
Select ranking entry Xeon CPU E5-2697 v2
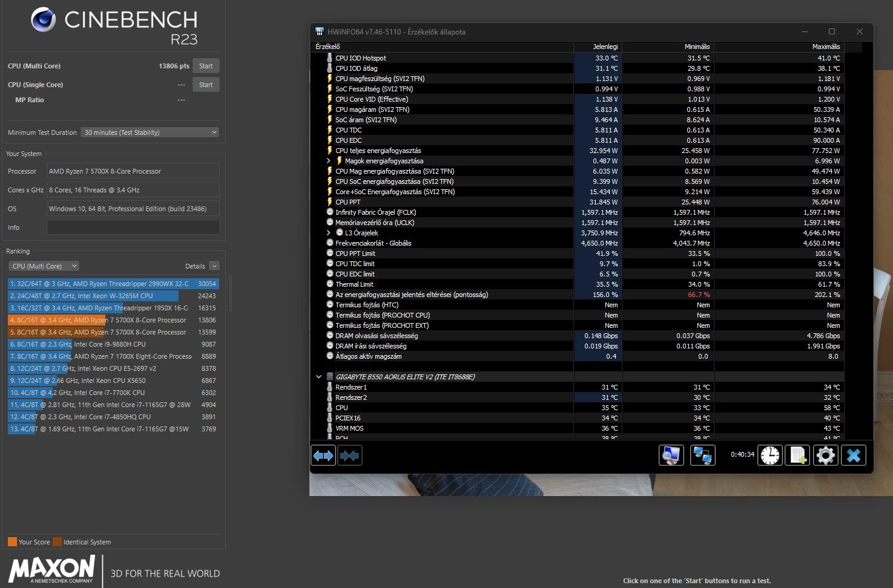[x=113, y=368]
